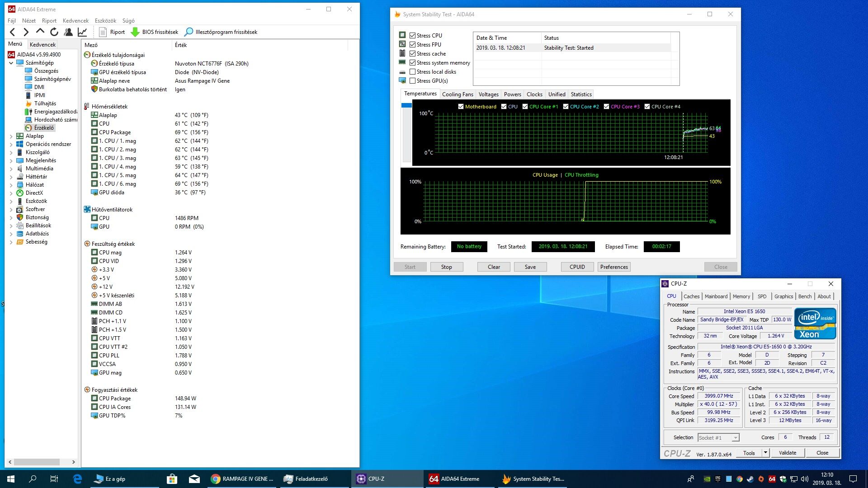Stop the stability test
Viewport: 868px width, 488px height.
pyautogui.click(x=446, y=267)
